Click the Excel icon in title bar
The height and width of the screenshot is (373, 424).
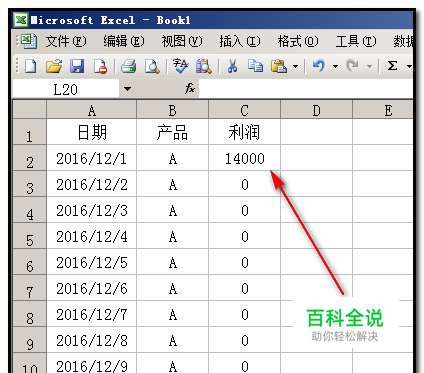(x=21, y=20)
